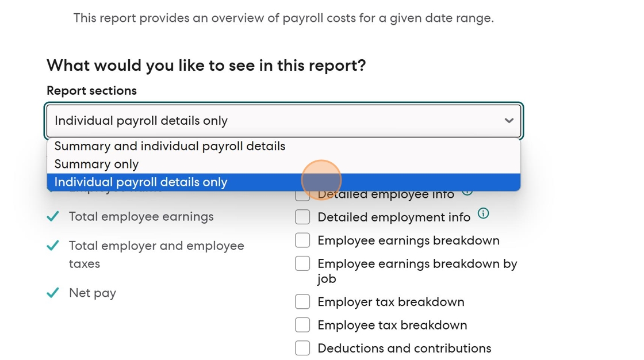Screen dimensions: 644x360
Task: Tick the Employee earnings breakdown checkbox
Action: [x=302, y=240]
